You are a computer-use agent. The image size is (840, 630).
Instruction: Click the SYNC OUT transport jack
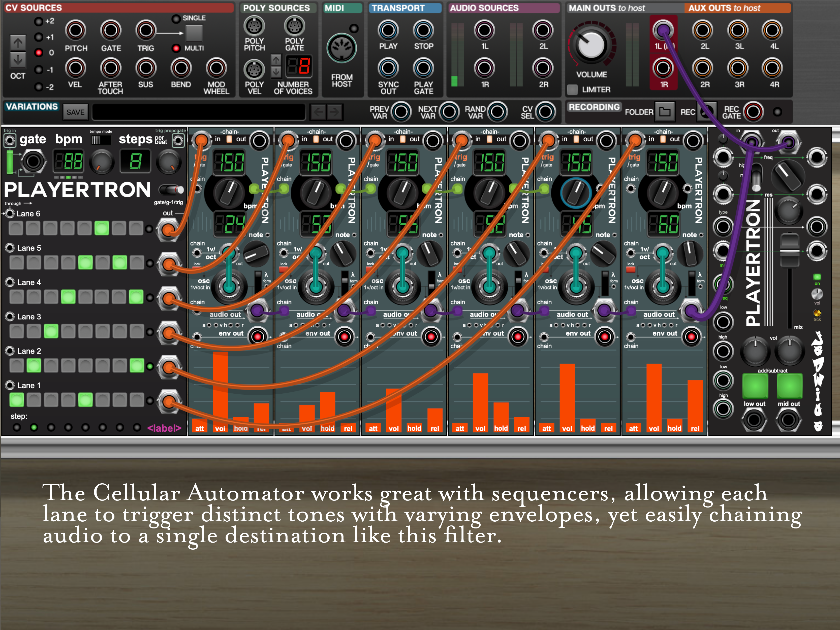pyautogui.click(x=388, y=68)
